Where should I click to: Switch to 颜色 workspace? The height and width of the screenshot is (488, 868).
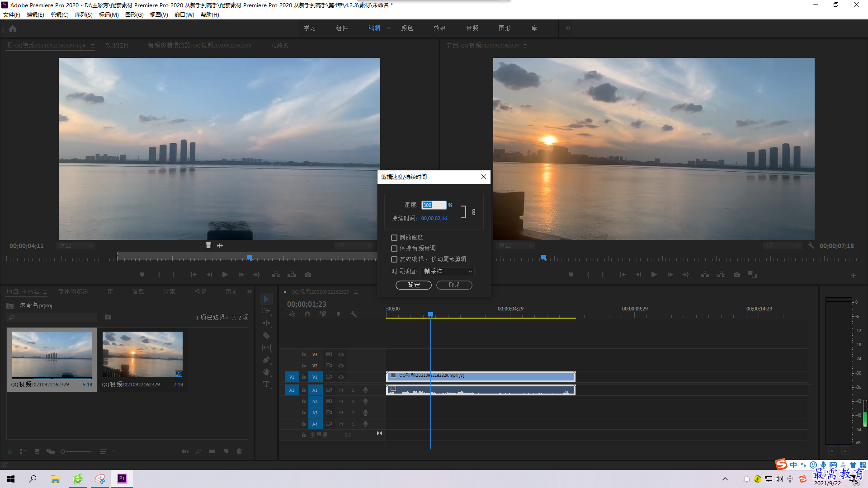(407, 28)
